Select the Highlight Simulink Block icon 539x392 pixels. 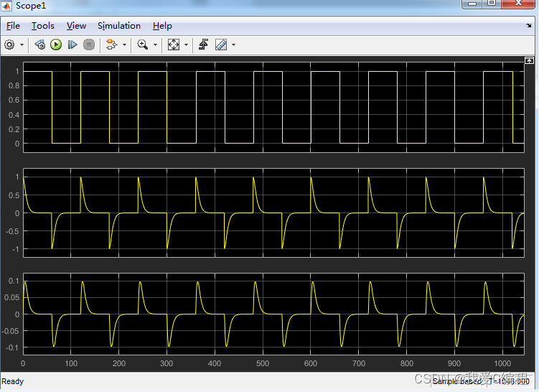[x=111, y=45]
